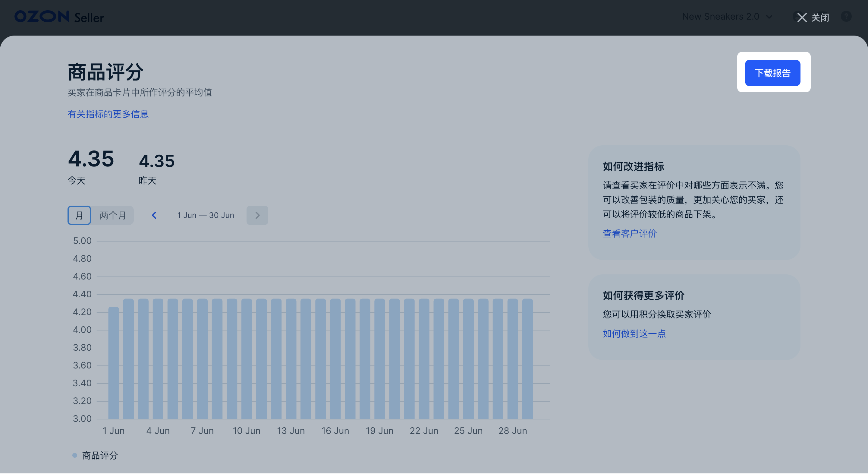This screenshot has width=868, height=474.
Task: Toggle the 两个月 two-month period view
Action: pos(113,215)
